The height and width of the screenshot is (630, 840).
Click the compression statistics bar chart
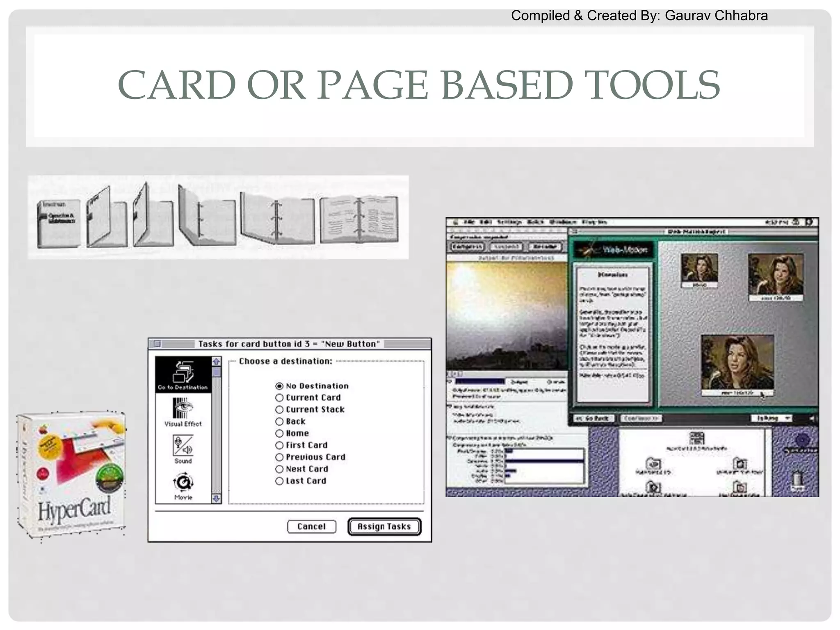[x=544, y=466]
